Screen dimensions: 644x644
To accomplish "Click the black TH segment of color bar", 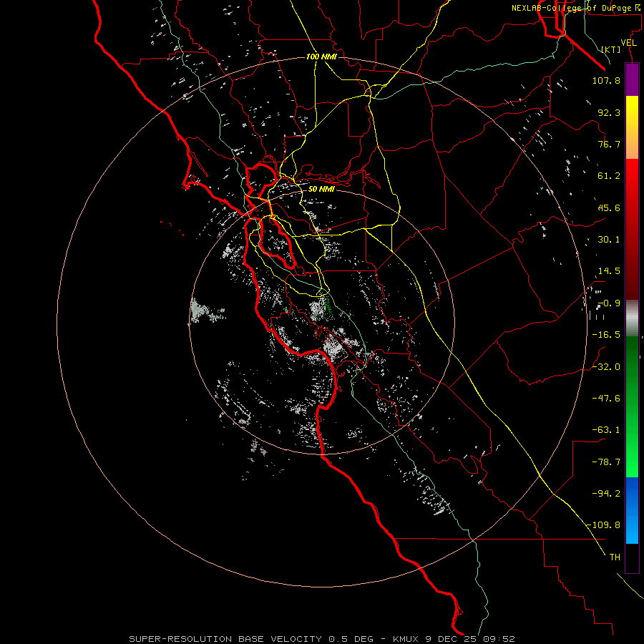I will (x=632, y=558).
